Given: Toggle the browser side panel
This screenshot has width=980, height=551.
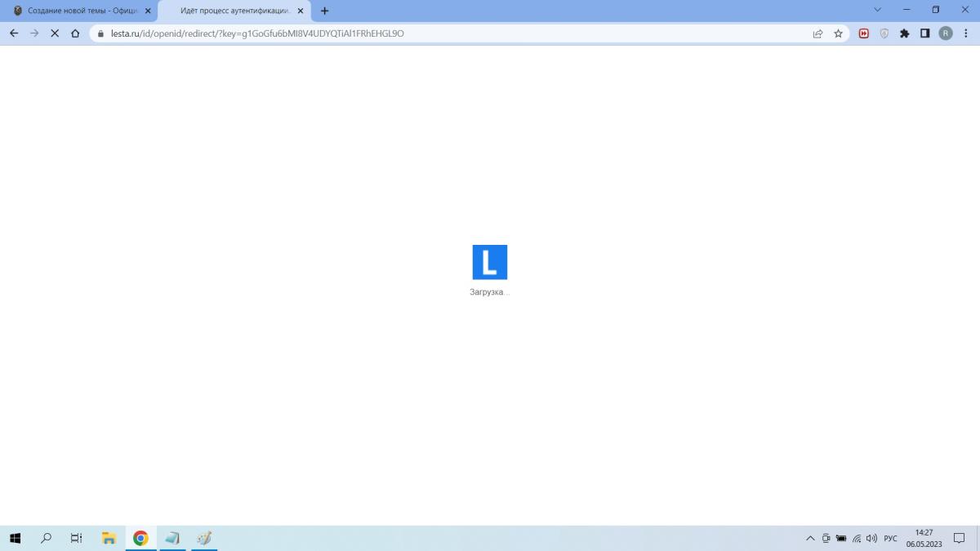Looking at the screenshot, I should 925,33.
